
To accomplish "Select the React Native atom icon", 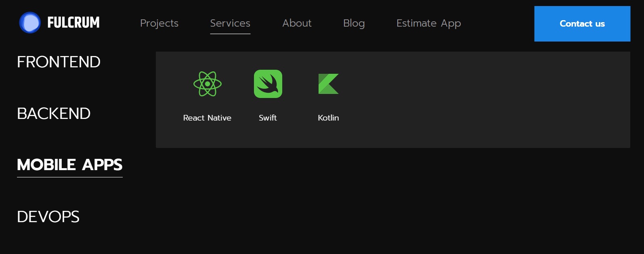I will (208, 84).
